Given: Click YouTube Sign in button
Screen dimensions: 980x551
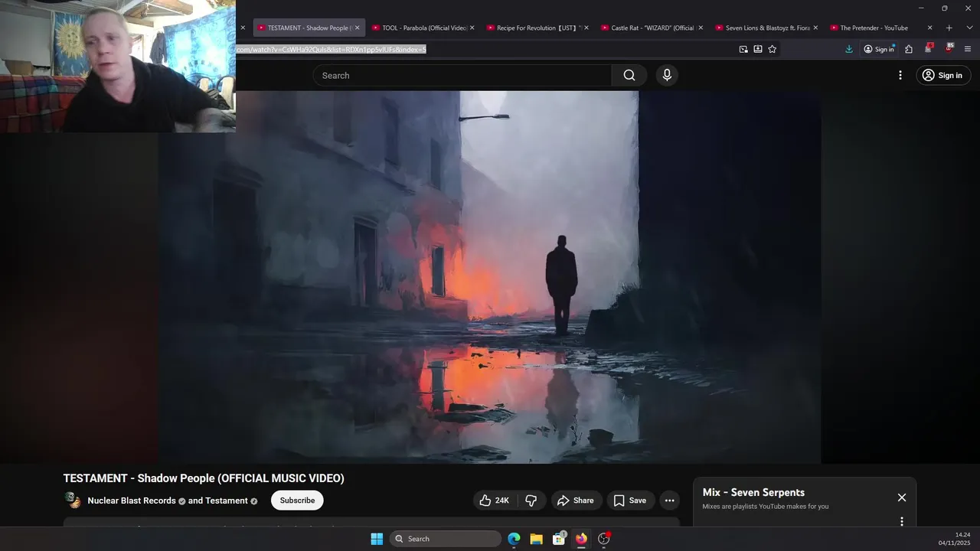Looking at the screenshot, I should (943, 75).
